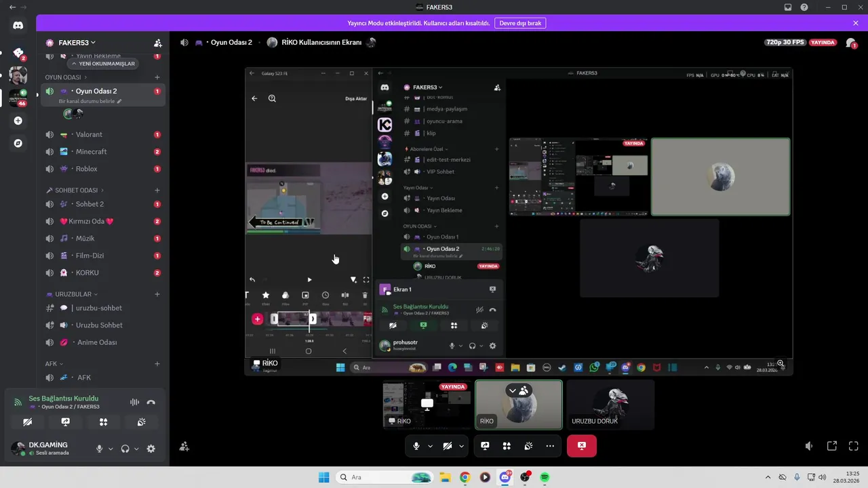The height and width of the screenshot is (488, 868).
Task: Join the Kırmızı Oda voice channel
Action: point(102,222)
